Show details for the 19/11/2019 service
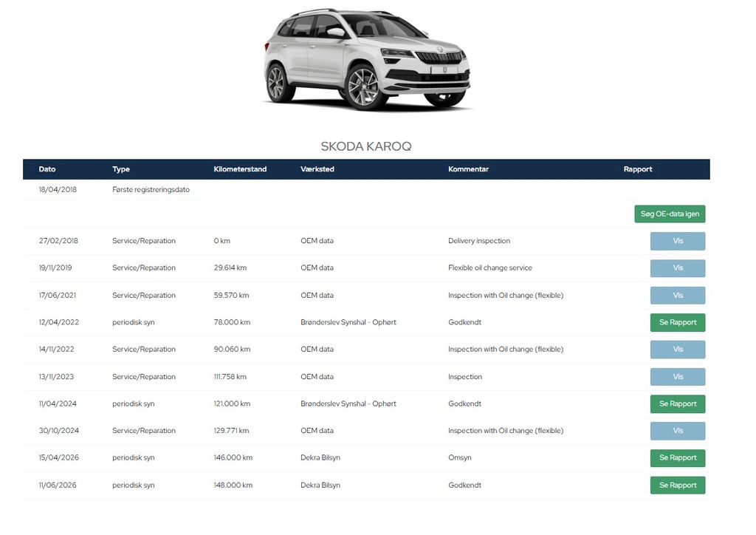This screenshot has height=535, width=756. pos(678,267)
